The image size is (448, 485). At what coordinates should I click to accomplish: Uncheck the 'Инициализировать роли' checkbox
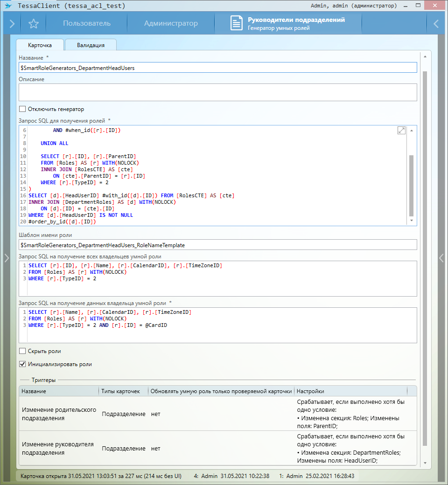22,364
